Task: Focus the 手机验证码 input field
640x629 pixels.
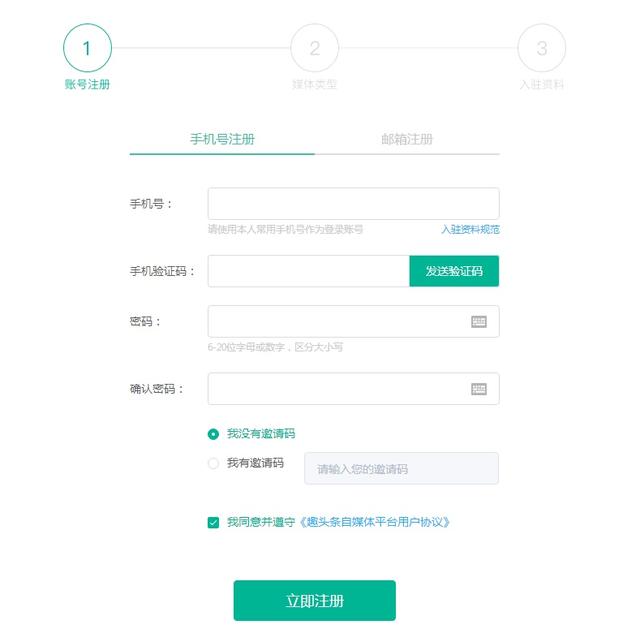Action: (309, 271)
